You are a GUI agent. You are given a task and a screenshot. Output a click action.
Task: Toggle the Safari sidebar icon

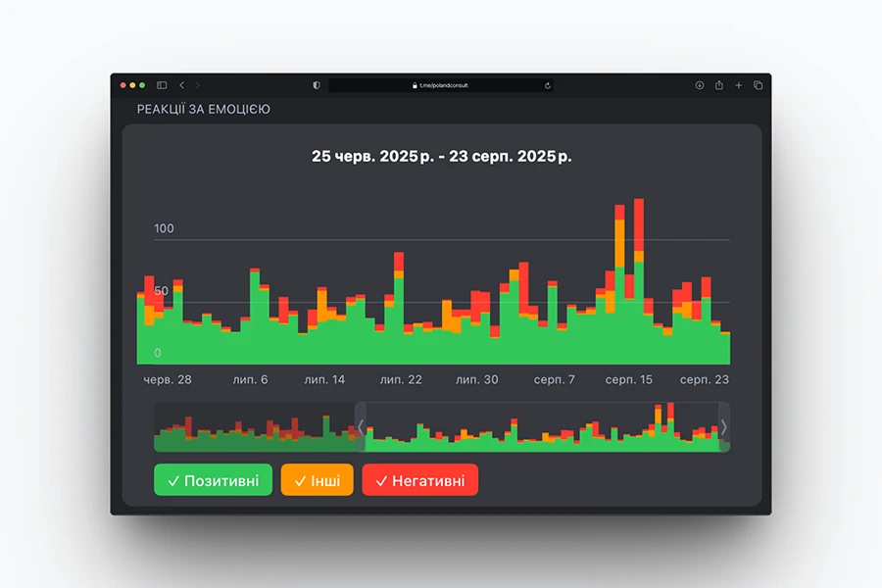162,85
